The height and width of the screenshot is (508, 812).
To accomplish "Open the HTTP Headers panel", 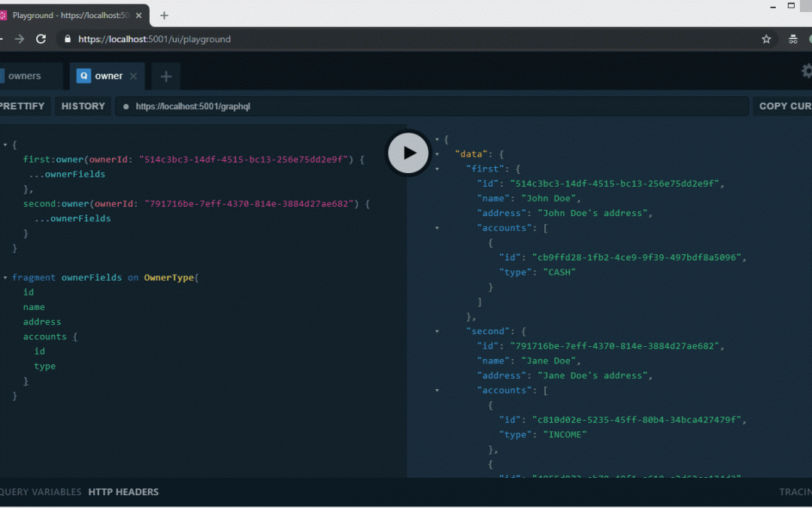I will click(123, 492).
